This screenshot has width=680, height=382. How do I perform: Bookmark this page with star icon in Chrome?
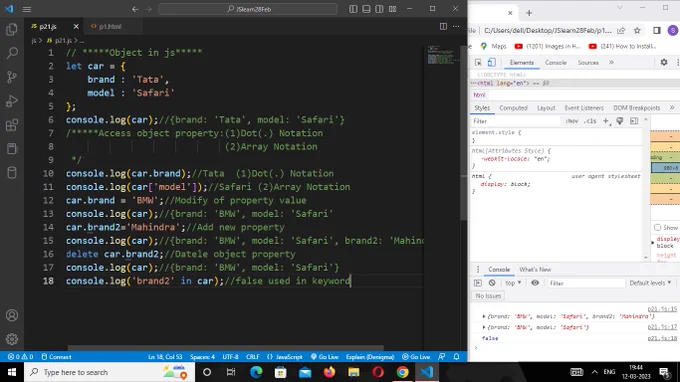(x=637, y=30)
